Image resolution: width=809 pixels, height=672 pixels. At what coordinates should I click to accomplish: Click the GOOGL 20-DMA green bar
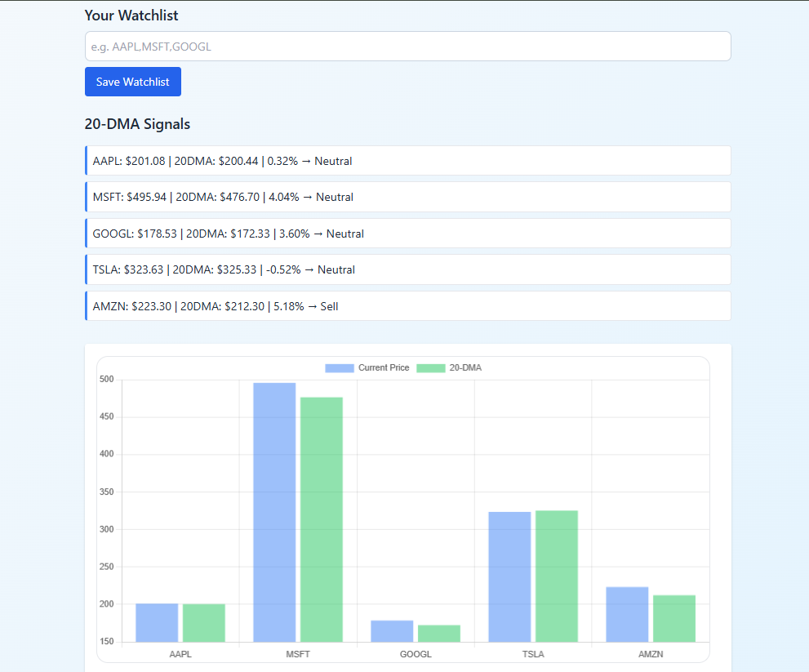pyautogui.click(x=439, y=634)
